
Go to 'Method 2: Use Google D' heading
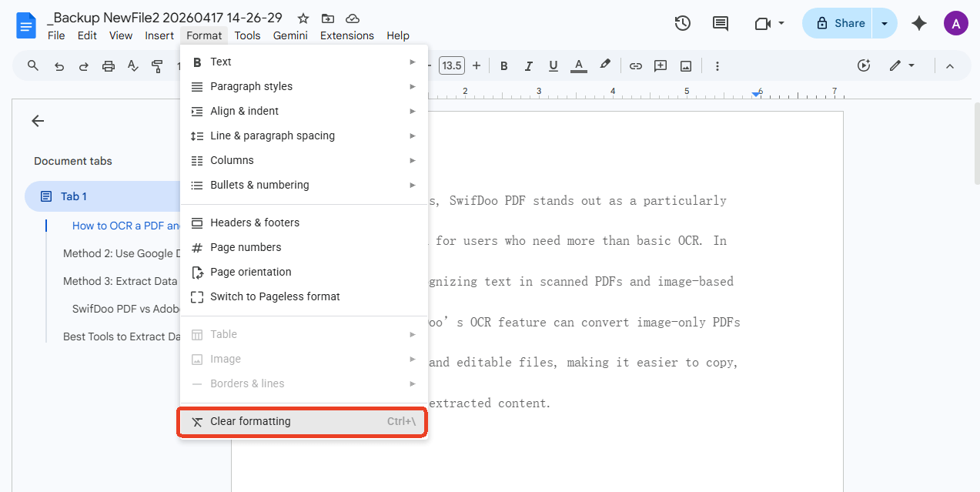click(x=122, y=253)
